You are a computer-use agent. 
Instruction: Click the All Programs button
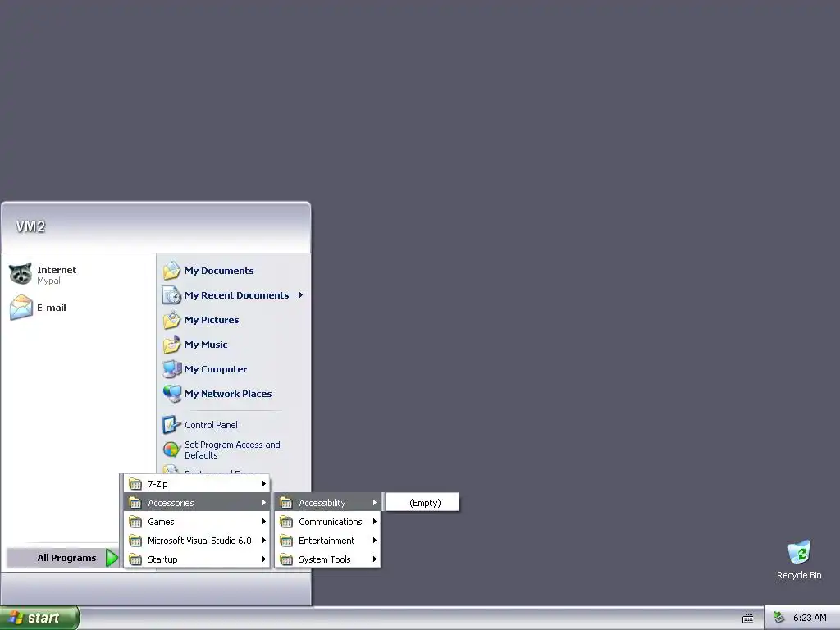click(x=62, y=558)
